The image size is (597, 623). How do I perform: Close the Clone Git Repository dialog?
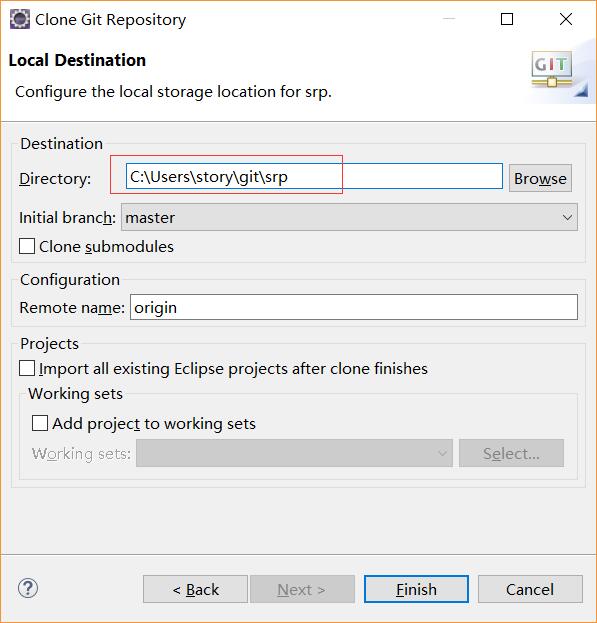pos(566,19)
